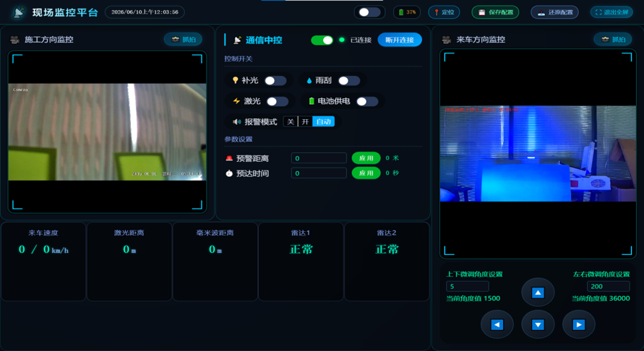Click the down arrow camera control

538,325
